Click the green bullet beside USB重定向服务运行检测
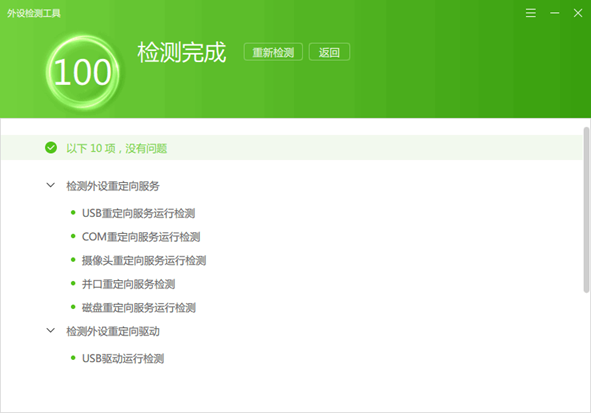591x413 pixels. pos(73,213)
